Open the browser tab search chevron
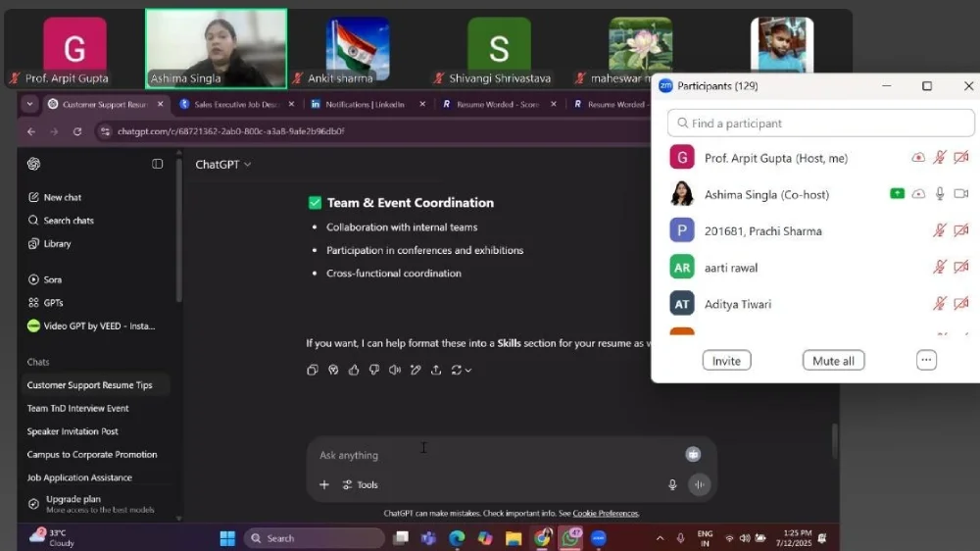980x551 pixels. pos(28,104)
